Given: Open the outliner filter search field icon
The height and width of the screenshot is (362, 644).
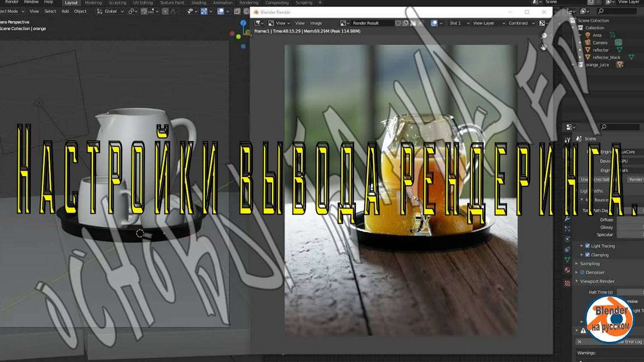Looking at the screenshot, I should 600,11.
